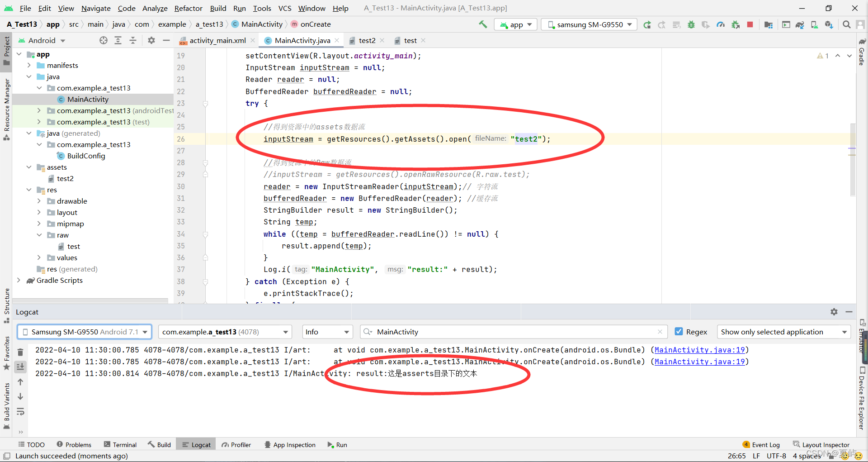868x462 pixels.
Task: Switch to test2 editor tab
Action: [367, 40]
